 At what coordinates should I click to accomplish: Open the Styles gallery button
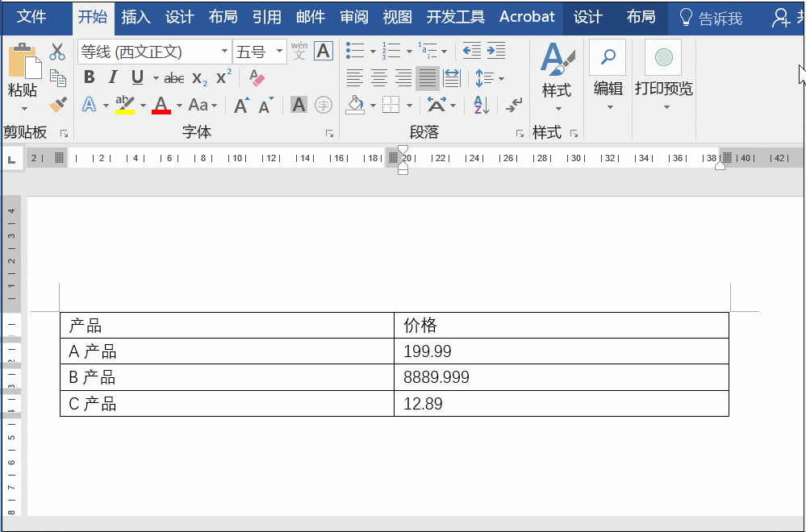click(558, 77)
